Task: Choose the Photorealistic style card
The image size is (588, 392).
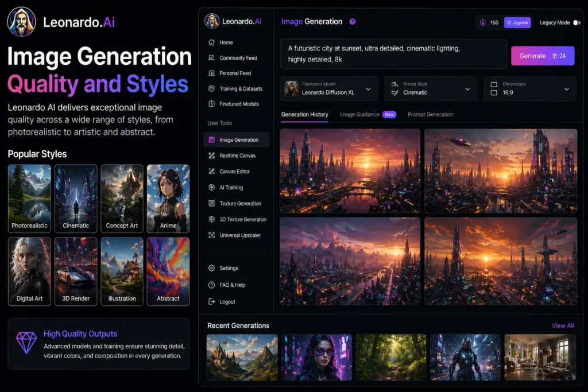Action: [x=29, y=199]
